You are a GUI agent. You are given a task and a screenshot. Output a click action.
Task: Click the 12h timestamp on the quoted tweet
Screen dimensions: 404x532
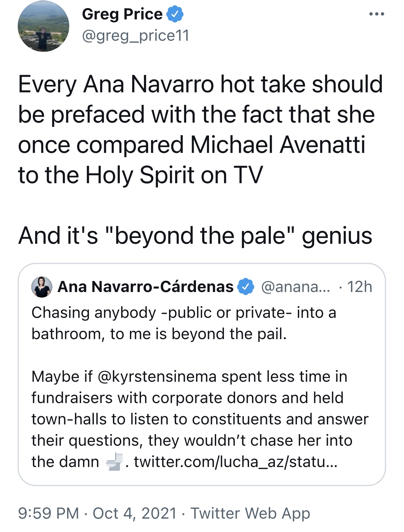359,287
